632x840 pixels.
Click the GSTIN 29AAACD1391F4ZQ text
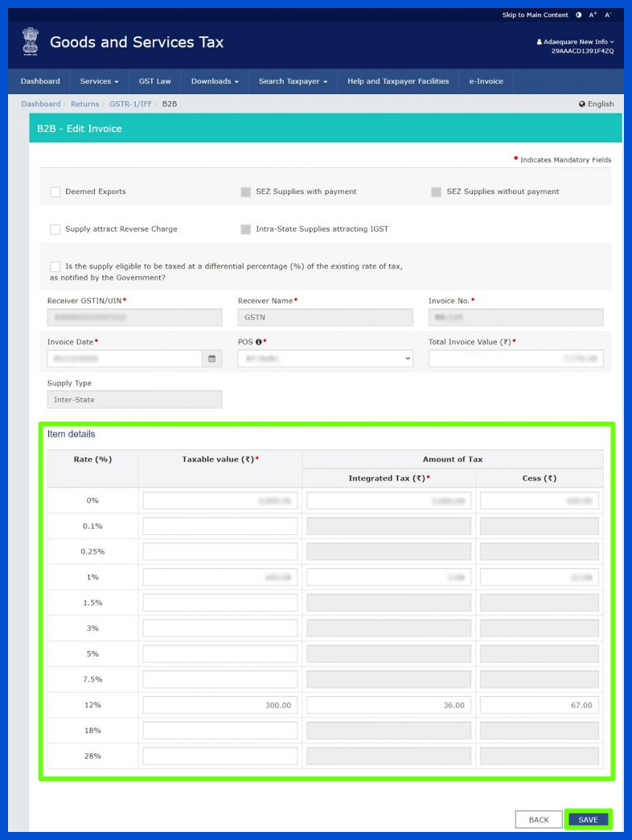click(583, 51)
